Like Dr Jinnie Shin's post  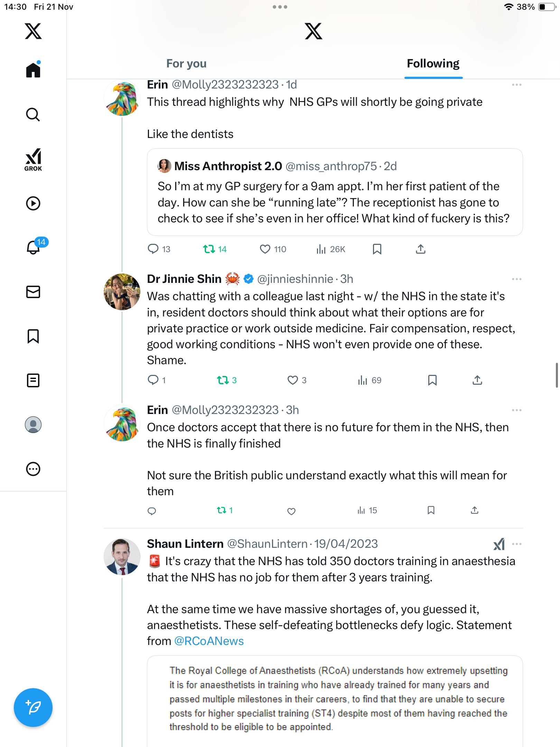coord(293,380)
